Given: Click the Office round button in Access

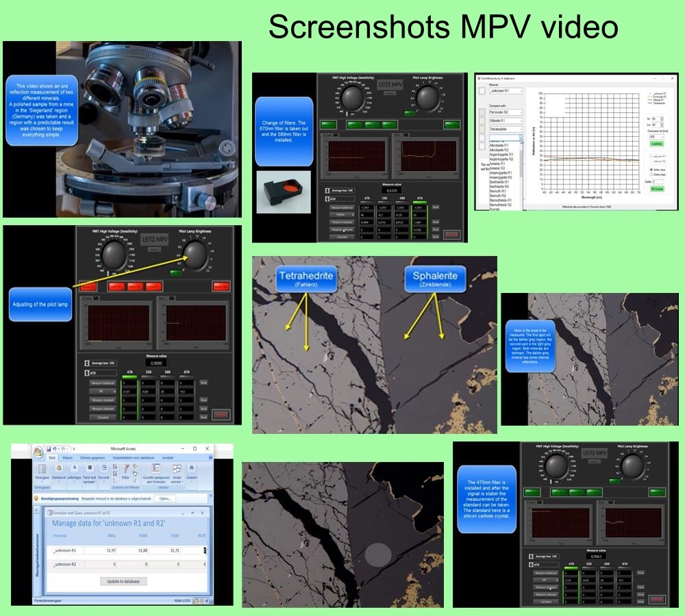Looking at the screenshot, I should (39, 452).
